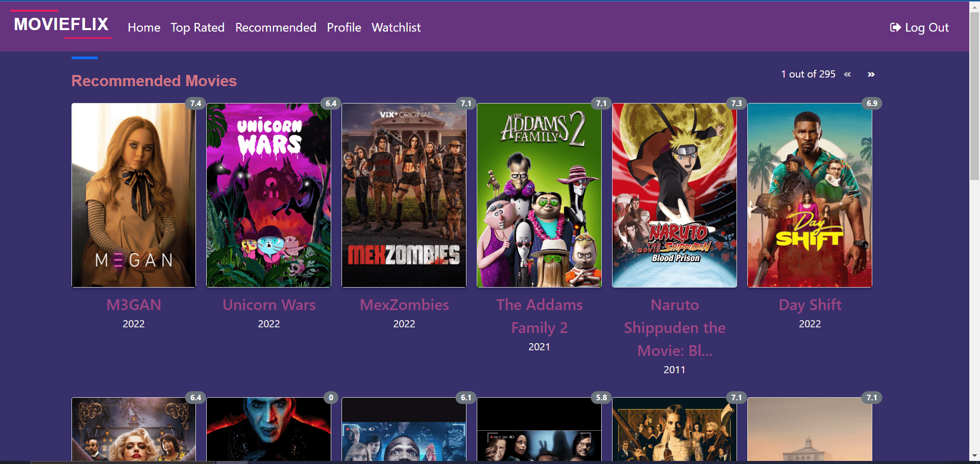The image size is (980, 464).
Task: Go to previous page with double-left arrows
Action: coord(848,74)
